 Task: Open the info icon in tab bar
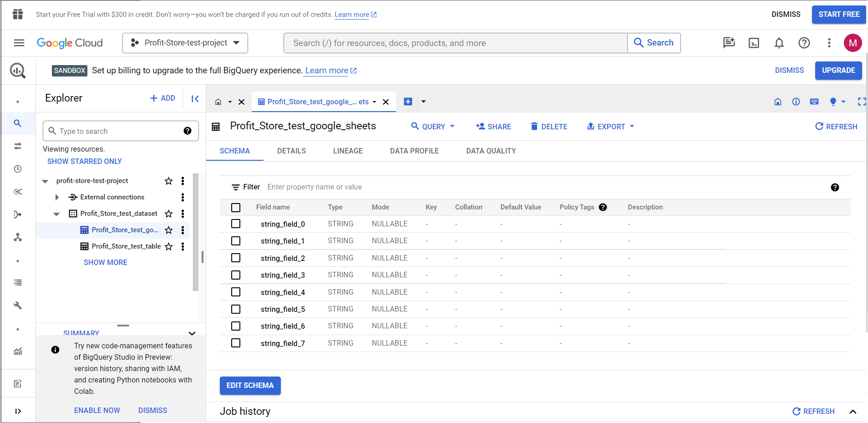point(796,102)
